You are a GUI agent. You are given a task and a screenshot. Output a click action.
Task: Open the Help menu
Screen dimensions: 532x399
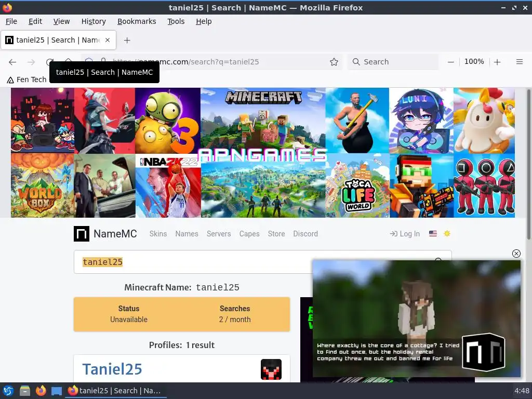[x=204, y=21]
